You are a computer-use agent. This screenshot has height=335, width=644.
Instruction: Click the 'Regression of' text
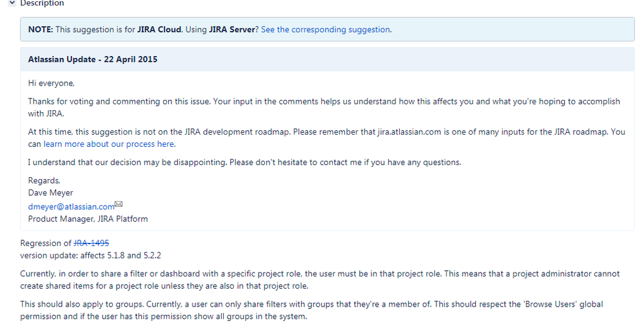(x=46, y=243)
